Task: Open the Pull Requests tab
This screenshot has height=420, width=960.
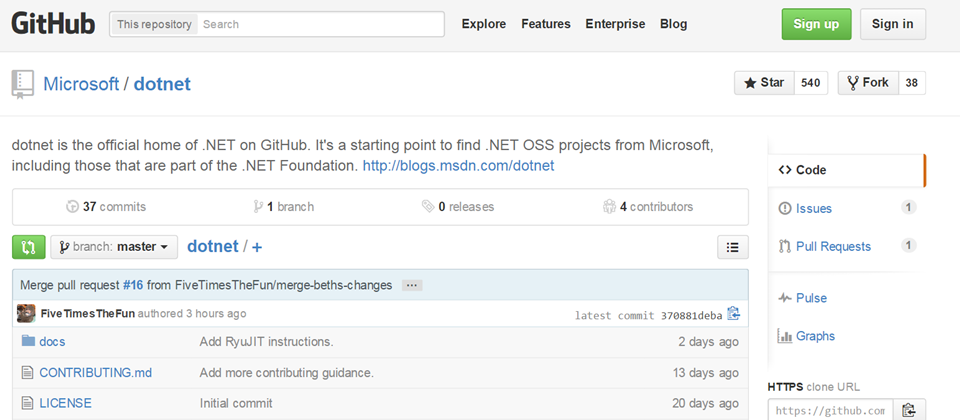Action: tap(832, 246)
